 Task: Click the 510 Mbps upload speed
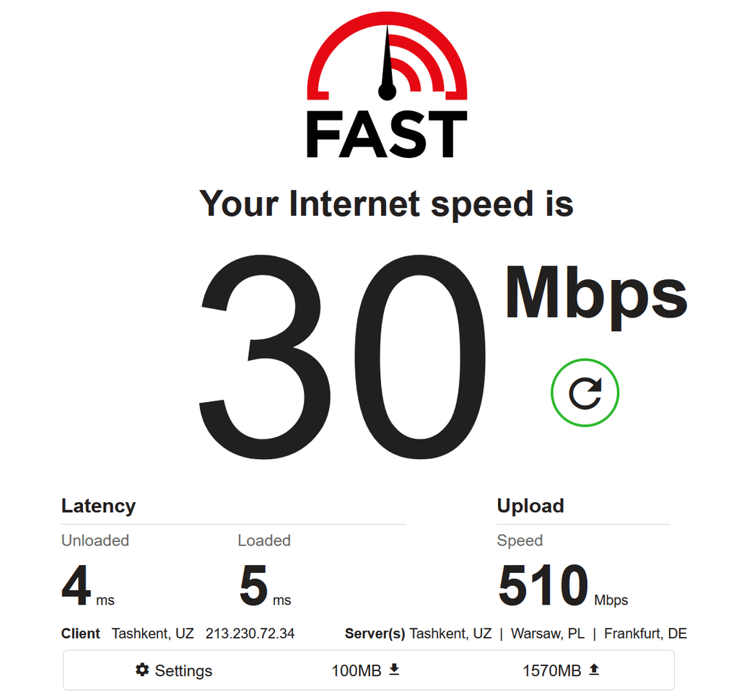coord(563,585)
